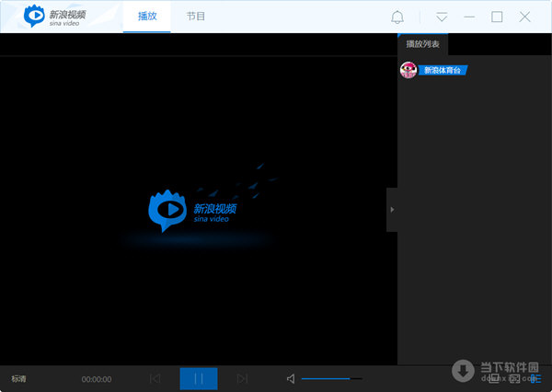
Task: Open the 标清 quality selector
Action: coord(18,378)
